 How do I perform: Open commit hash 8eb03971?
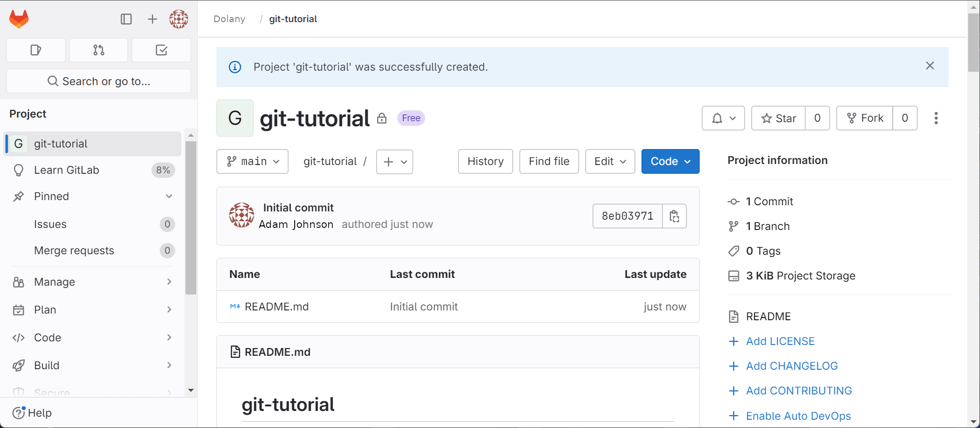pos(628,216)
